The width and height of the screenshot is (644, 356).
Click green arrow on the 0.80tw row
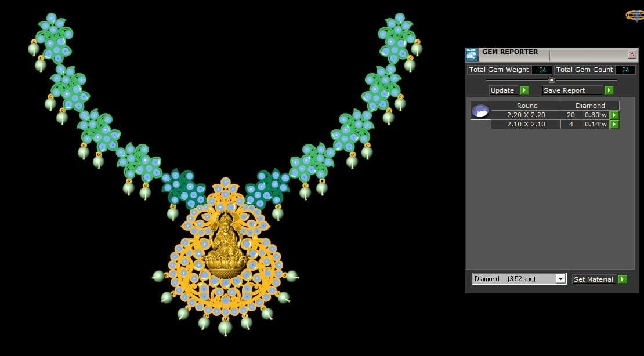coord(614,115)
